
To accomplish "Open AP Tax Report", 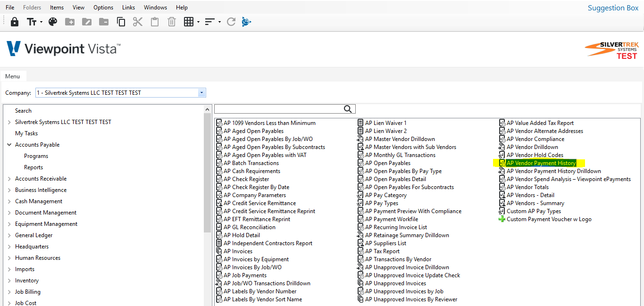I will click(383, 251).
